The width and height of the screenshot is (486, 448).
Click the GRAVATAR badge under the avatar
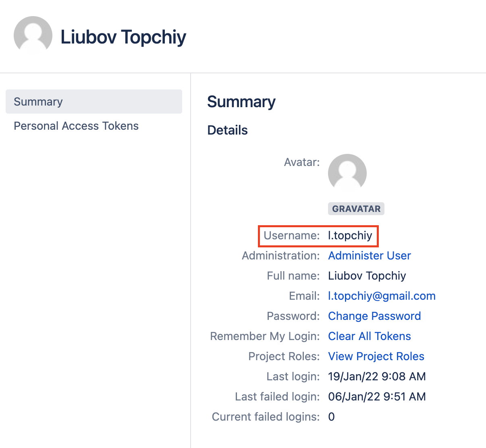[x=356, y=209]
